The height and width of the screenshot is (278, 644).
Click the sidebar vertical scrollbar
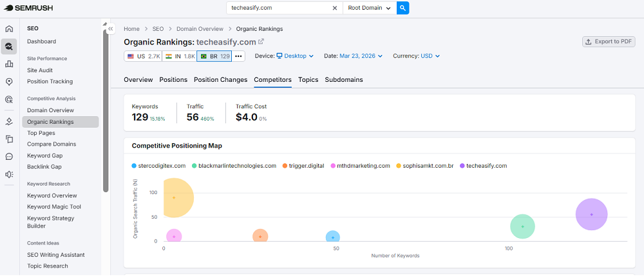tap(106, 111)
